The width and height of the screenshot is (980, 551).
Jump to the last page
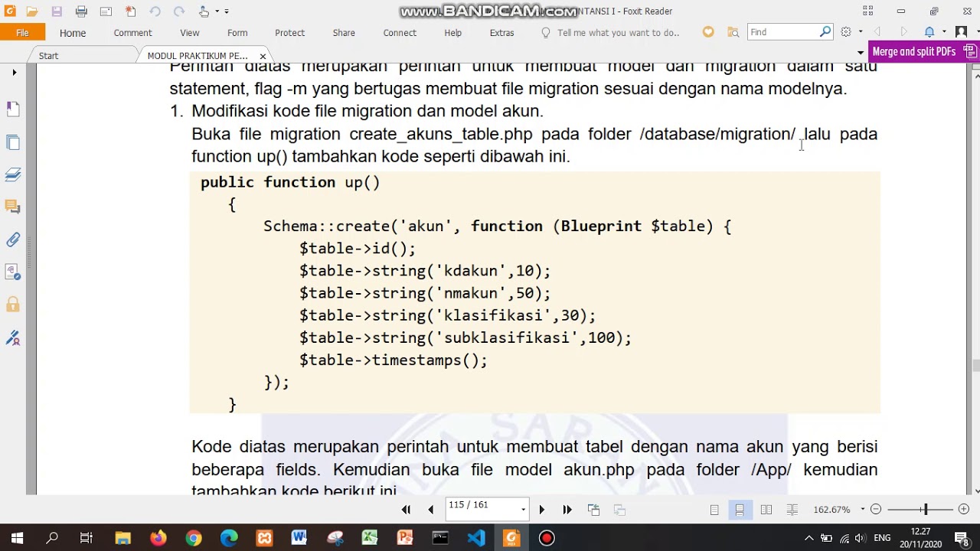click(x=567, y=510)
